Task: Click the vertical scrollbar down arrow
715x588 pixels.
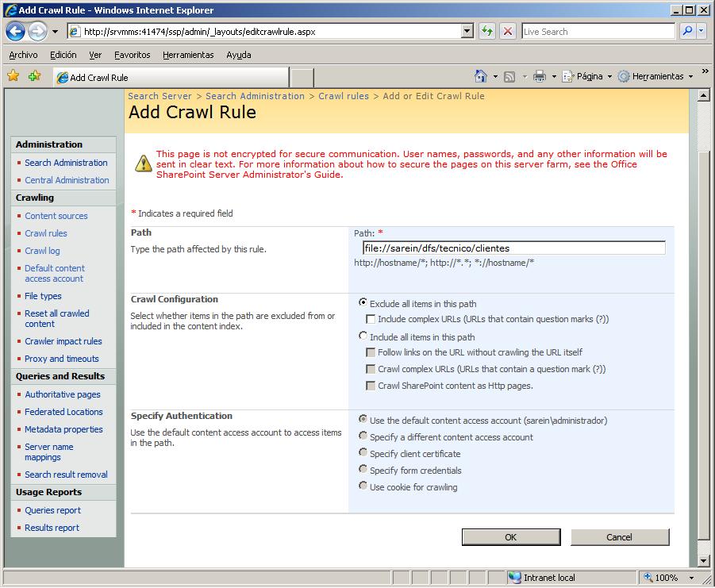Action: coord(704,561)
